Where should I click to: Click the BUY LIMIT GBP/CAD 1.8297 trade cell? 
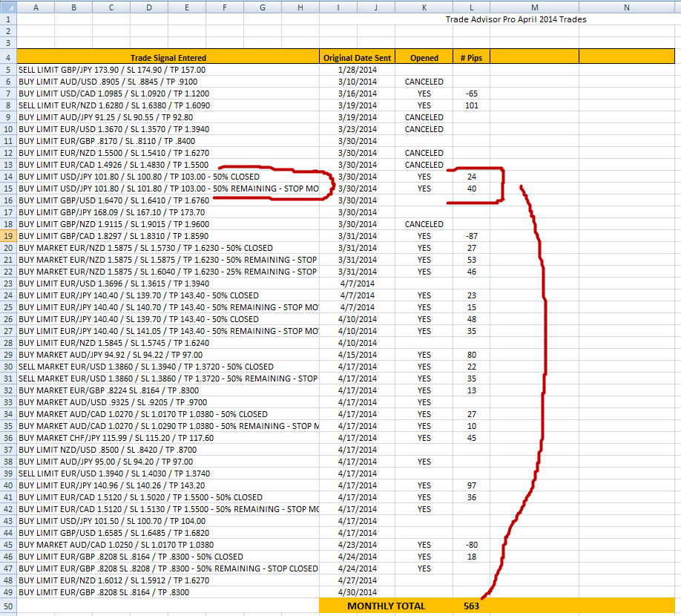click(x=168, y=236)
